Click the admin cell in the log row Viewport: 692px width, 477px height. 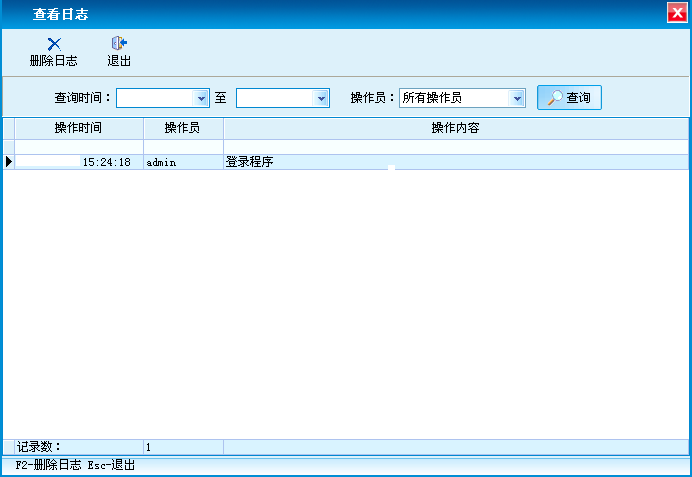point(182,162)
